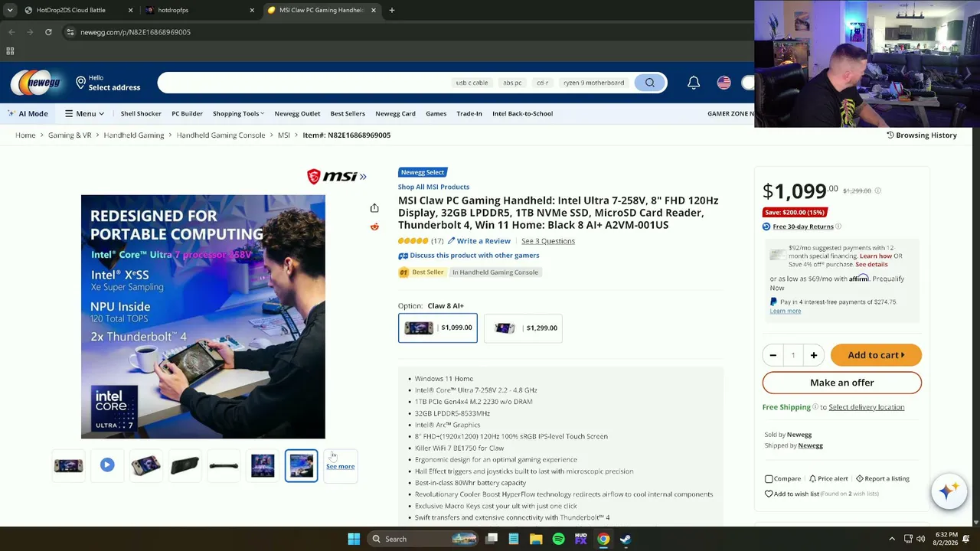Expand MSI brand page chevron
The width and height of the screenshot is (980, 551).
tap(363, 177)
